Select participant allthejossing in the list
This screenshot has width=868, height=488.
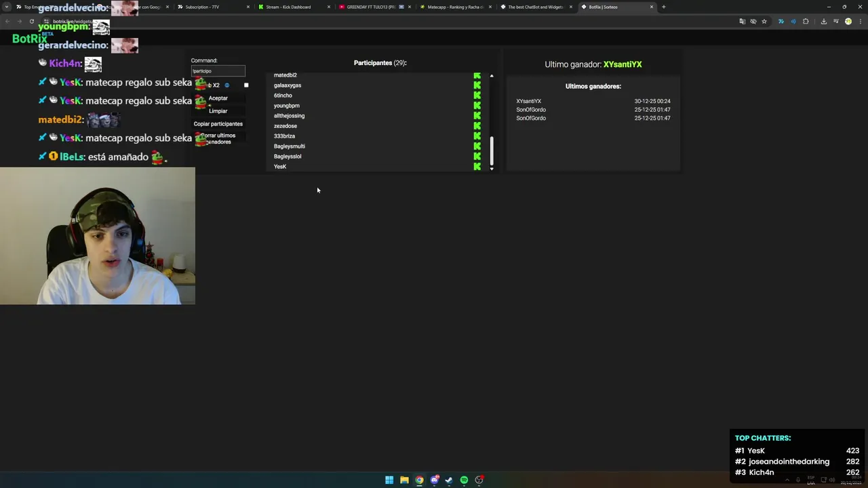(x=289, y=116)
